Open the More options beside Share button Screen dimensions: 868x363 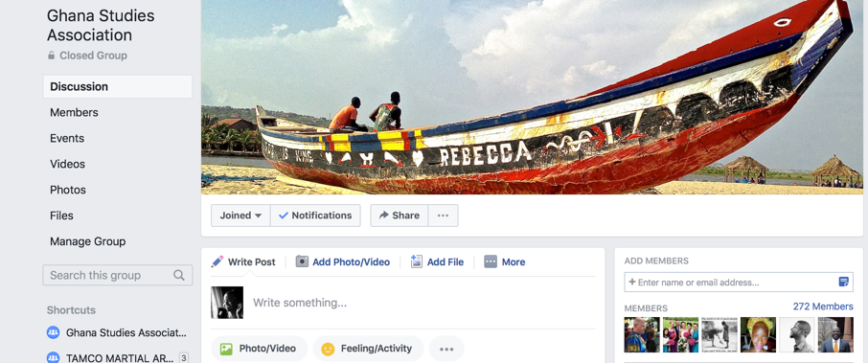click(443, 216)
